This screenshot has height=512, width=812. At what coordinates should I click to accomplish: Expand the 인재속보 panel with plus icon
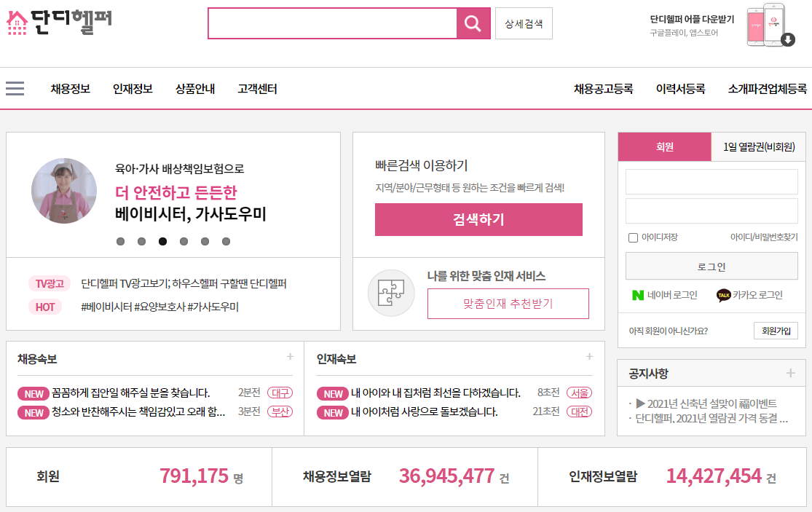coord(588,356)
